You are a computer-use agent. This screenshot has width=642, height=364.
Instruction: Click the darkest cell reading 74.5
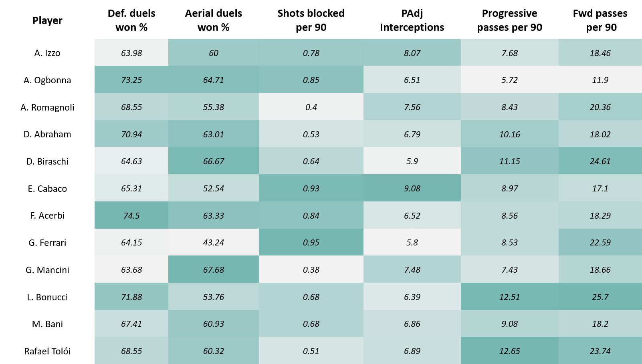[131, 215]
